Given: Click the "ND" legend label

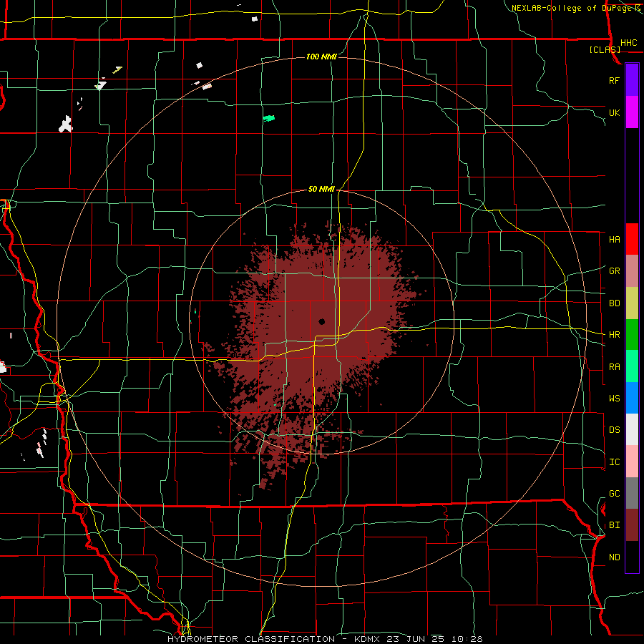Looking at the screenshot, I should 614,557.
